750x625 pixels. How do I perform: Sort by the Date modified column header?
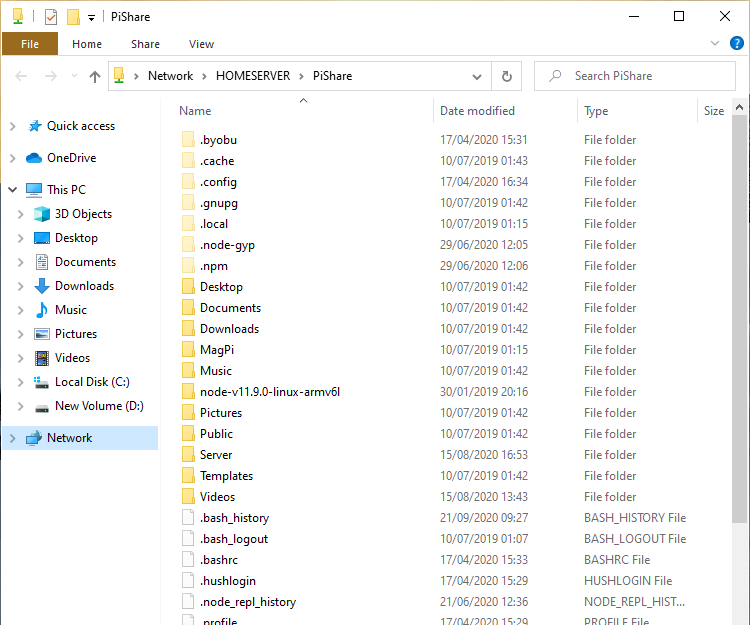[x=477, y=111]
